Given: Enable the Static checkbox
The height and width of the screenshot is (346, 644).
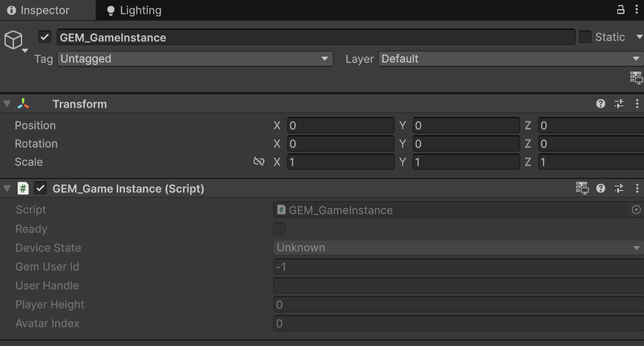Looking at the screenshot, I should click(585, 37).
